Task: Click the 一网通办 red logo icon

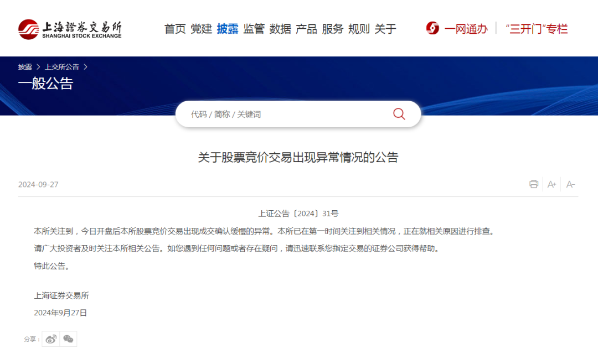Action: 432,28
